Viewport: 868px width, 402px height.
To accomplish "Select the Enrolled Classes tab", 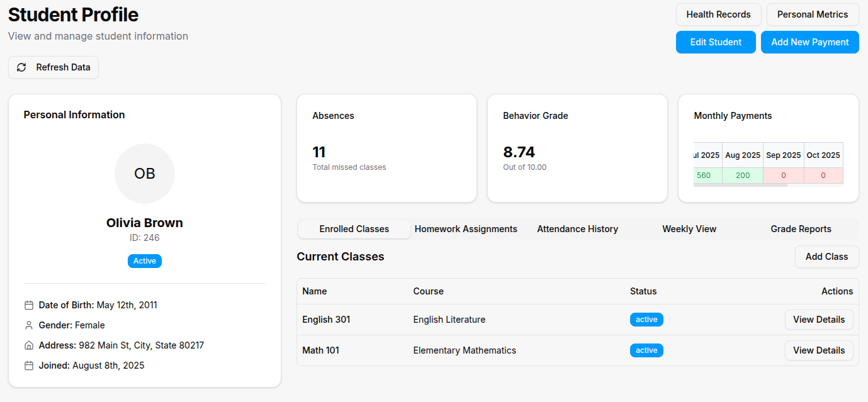I will 354,229.
